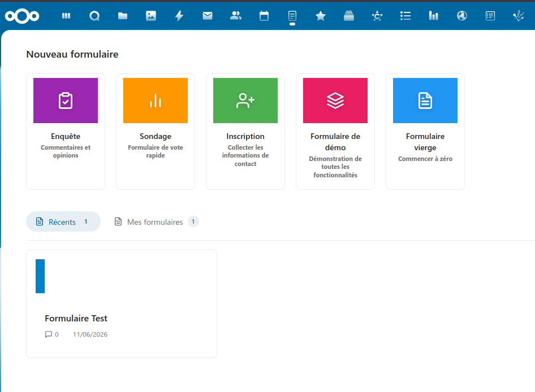This screenshot has width=535, height=392.
Task: Create an Enquête survey form
Action: (x=66, y=132)
